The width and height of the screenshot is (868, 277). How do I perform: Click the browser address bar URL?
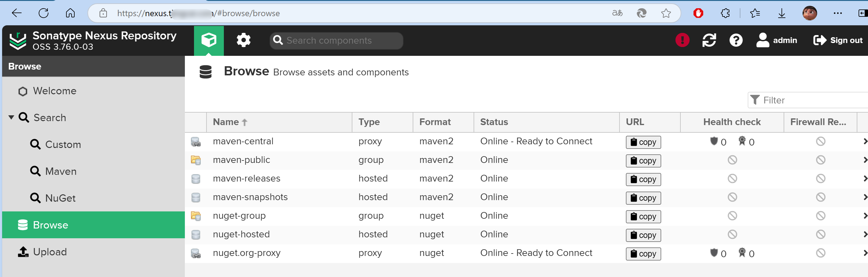[x=199, y=13]
